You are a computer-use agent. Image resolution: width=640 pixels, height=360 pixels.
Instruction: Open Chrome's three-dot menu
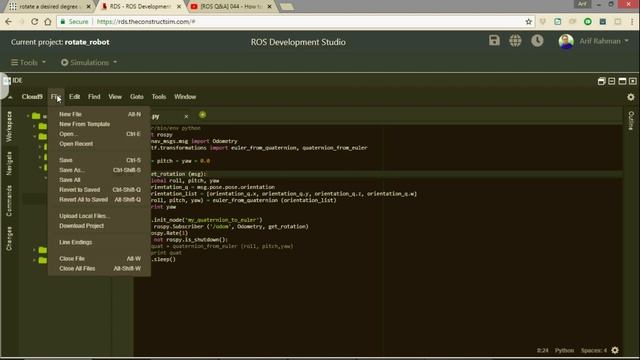(x=632, y=22)
